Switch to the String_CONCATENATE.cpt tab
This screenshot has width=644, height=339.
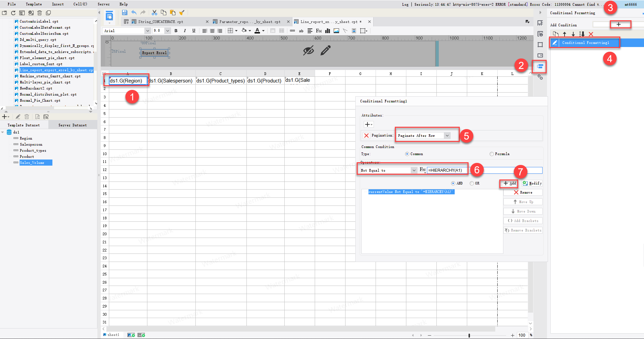(x=161, y=21)
